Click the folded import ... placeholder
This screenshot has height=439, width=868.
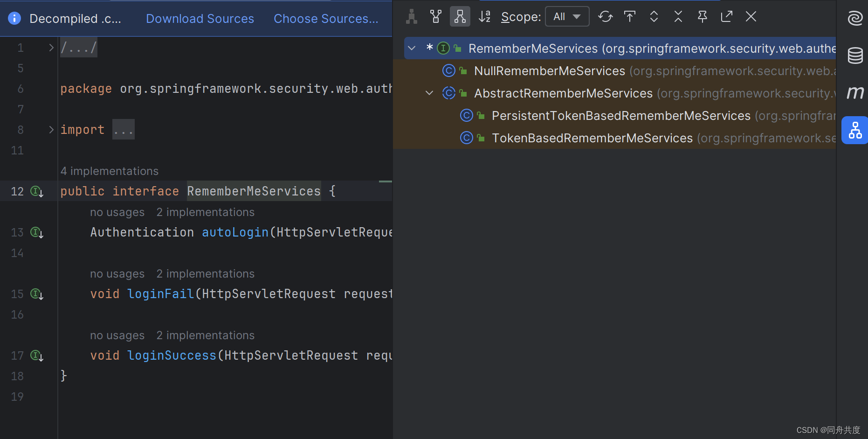[124, 130]
